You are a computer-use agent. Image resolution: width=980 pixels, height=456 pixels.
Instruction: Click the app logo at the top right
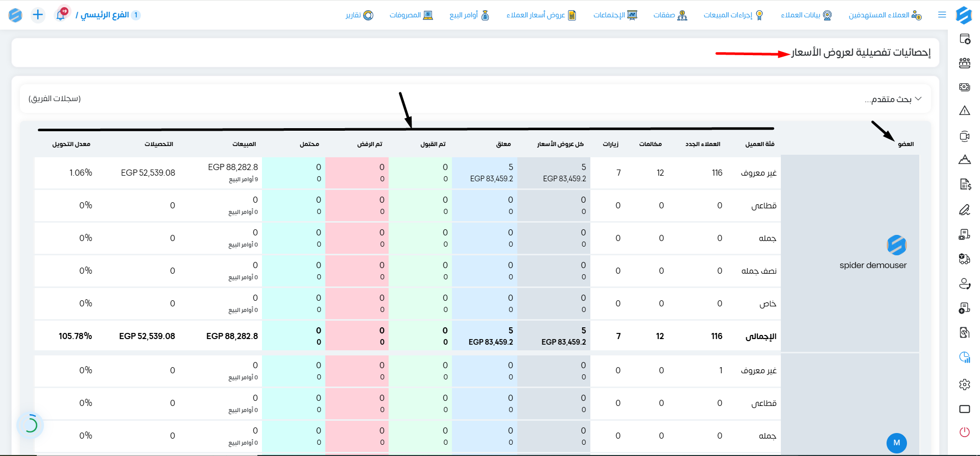(x=964, y=15)
